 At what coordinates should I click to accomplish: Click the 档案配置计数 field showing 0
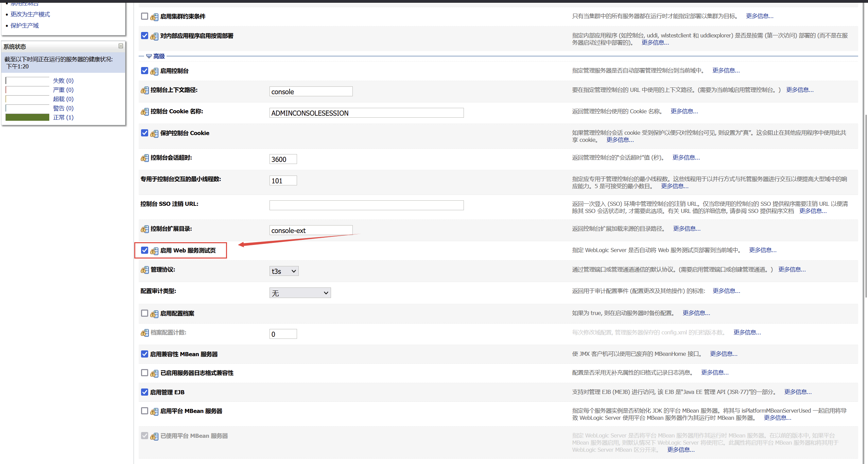[283, 334]
